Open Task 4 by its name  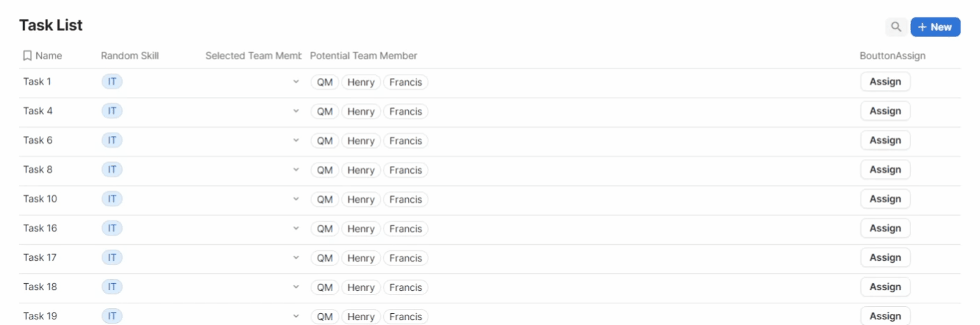(x=38, y=111)
